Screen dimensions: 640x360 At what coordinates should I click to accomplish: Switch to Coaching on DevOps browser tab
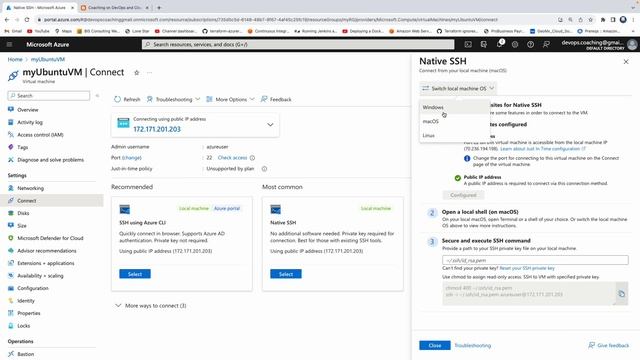(115, 7)
